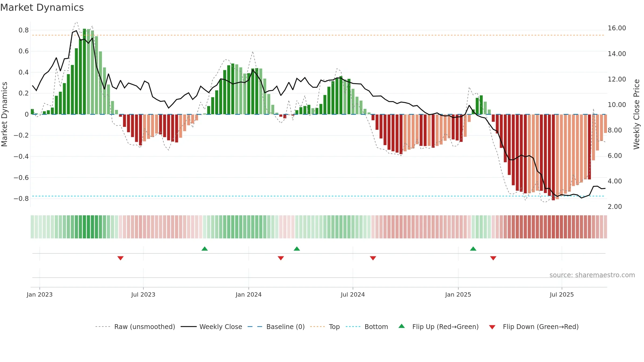This screenshot has width=644, height=362.
Task: Click the −0.8 tick on left axis
Action: 21,199
